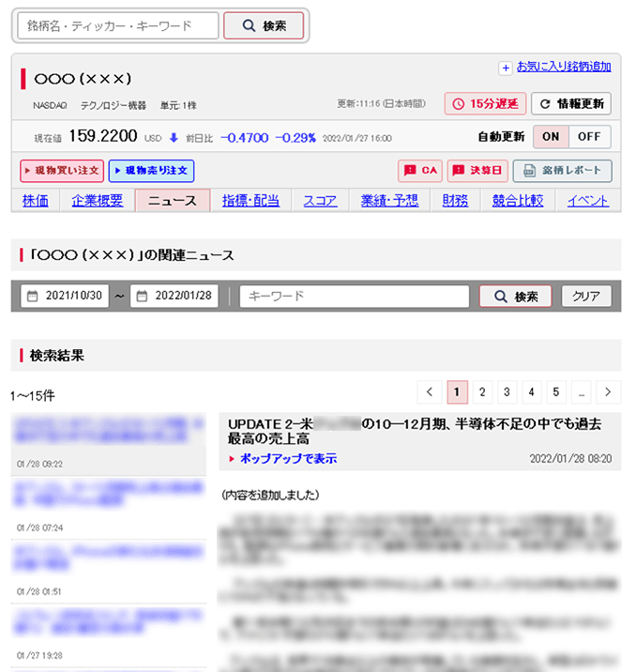Click the plus icon to add favorite
This screenshot has height=672, width=636.
point(506,68)
